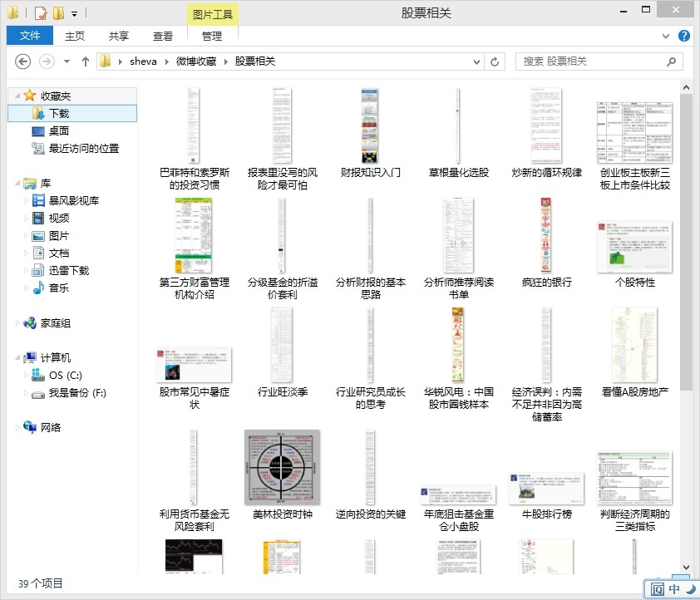Click the vertical scrollbar thumb

click(x=686, y=243)
